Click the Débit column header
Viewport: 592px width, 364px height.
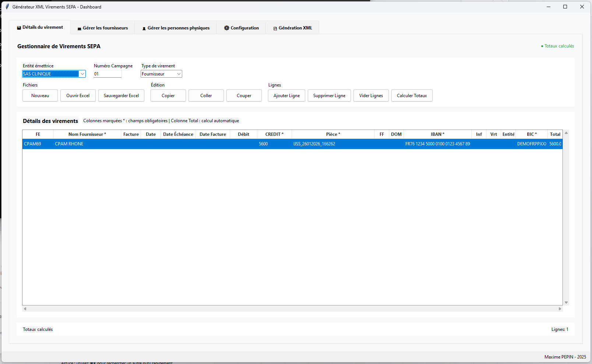[244, 134]
